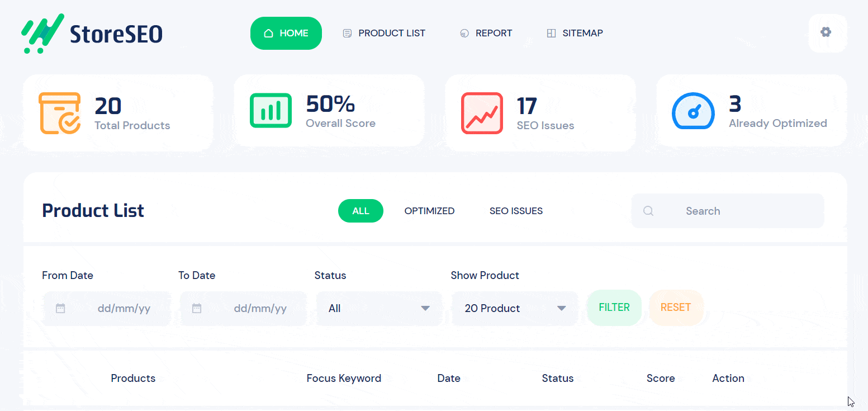Screen dimensions: 868x411
Task: Click the Total Products box icon
Action: tap(60, 114)
